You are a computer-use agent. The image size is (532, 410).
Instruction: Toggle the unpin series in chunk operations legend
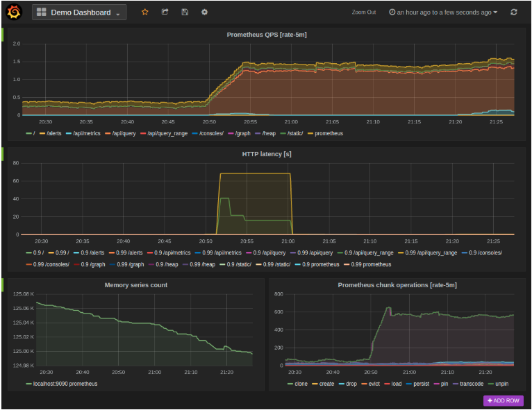[500, 383]
